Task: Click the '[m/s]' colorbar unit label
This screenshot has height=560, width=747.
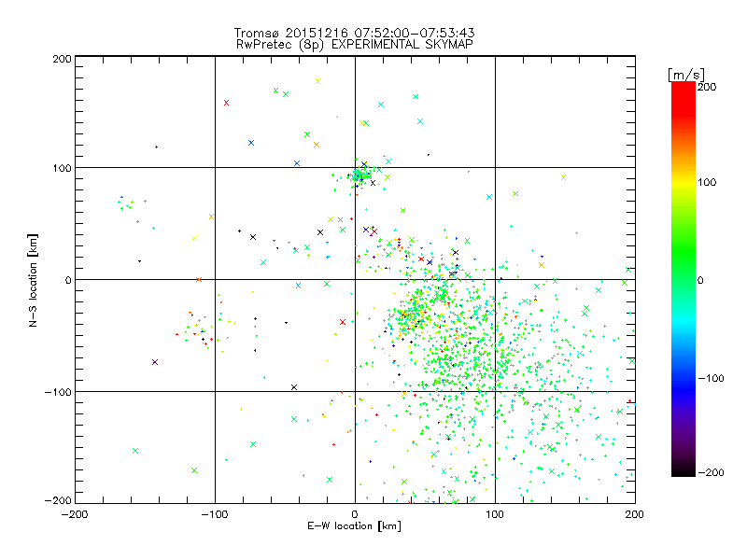Action: [686, 75]
